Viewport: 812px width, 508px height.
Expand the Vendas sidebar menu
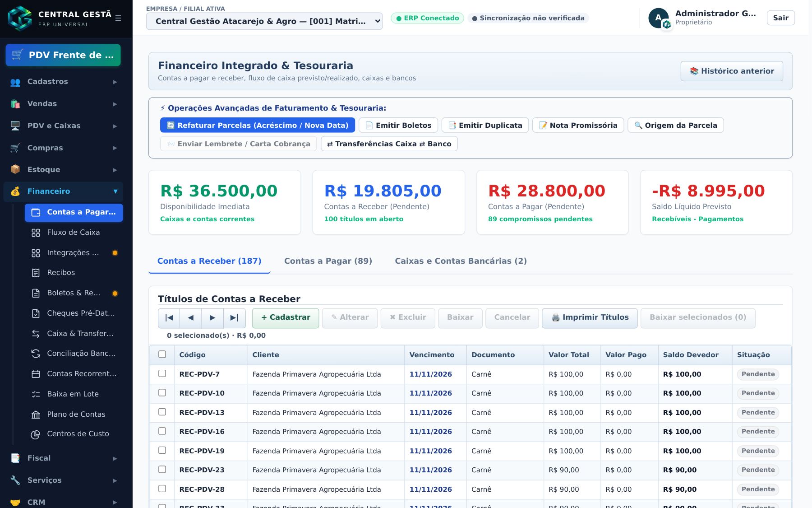63,104
